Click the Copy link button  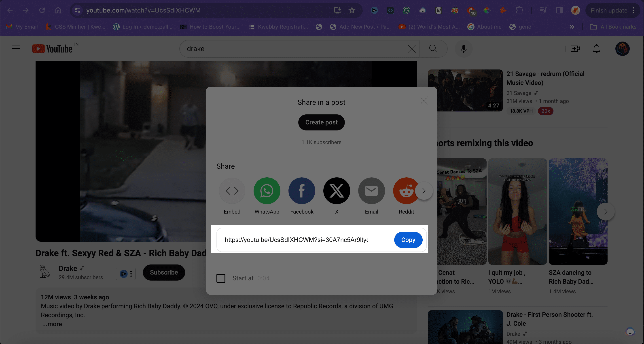click(x=408, y=240)
